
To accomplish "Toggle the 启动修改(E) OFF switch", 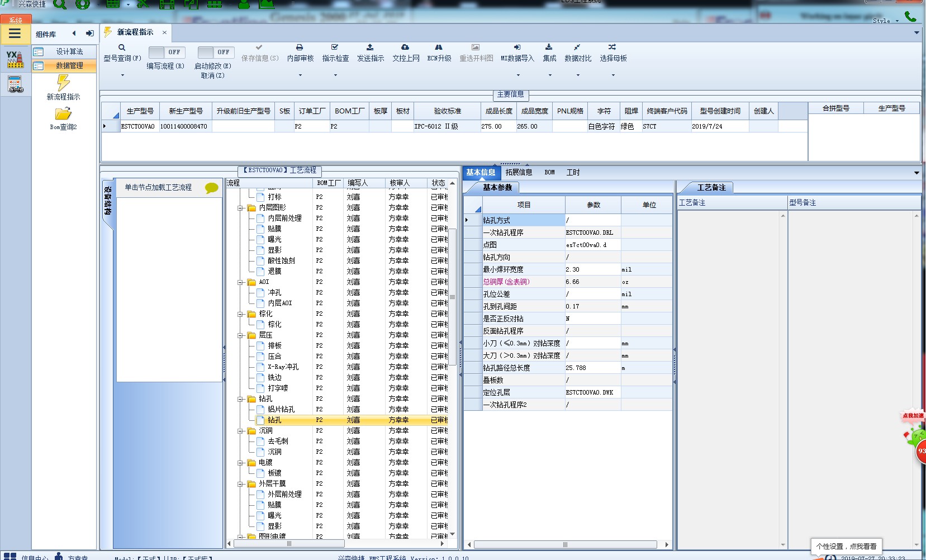I will coord(216,52).
